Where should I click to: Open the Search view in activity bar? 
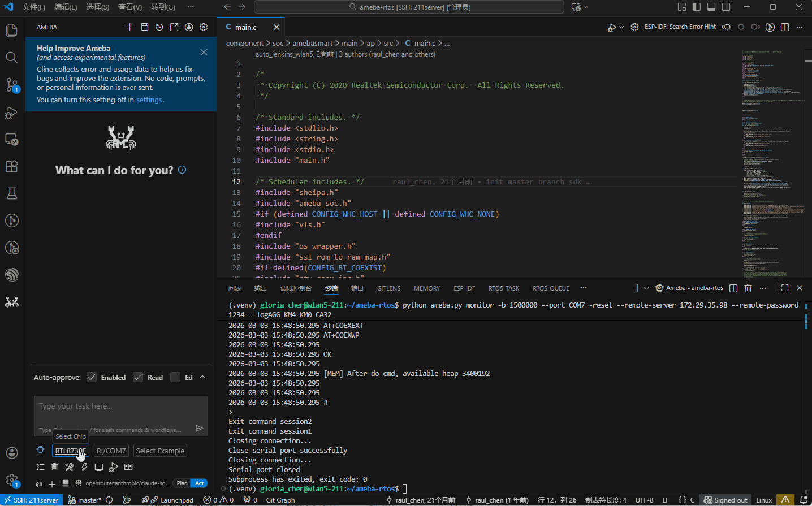click(x=12, y=58)
